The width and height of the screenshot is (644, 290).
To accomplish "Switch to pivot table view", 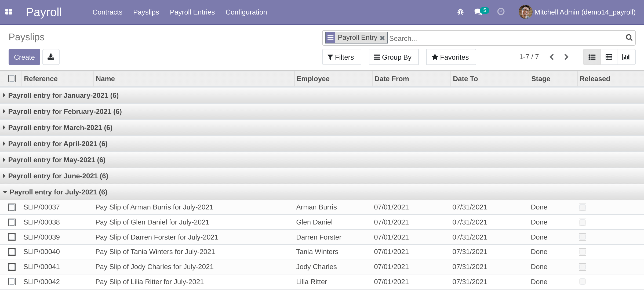I will click(x=609, y=57).
